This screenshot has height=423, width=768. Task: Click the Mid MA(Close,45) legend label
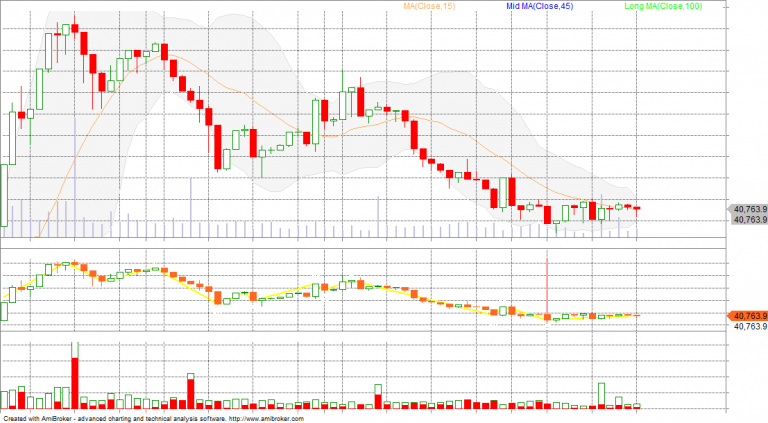coord(539,6)
